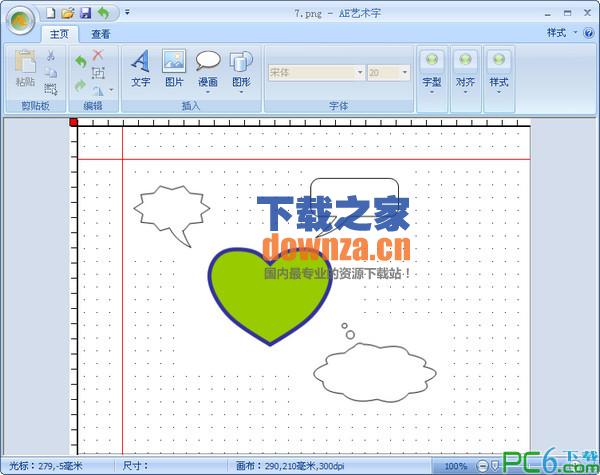Open the 样式 menu at top right
600x475 pixels.
[x=562, y=33]
